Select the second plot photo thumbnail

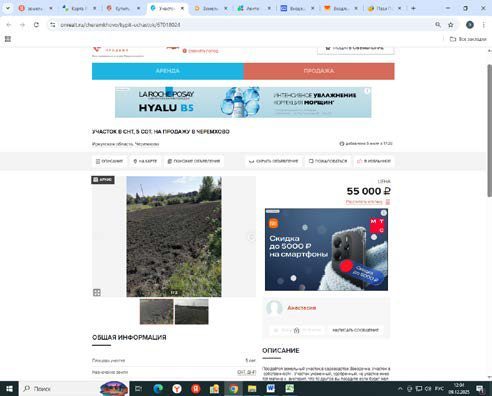tap(191, 312)
